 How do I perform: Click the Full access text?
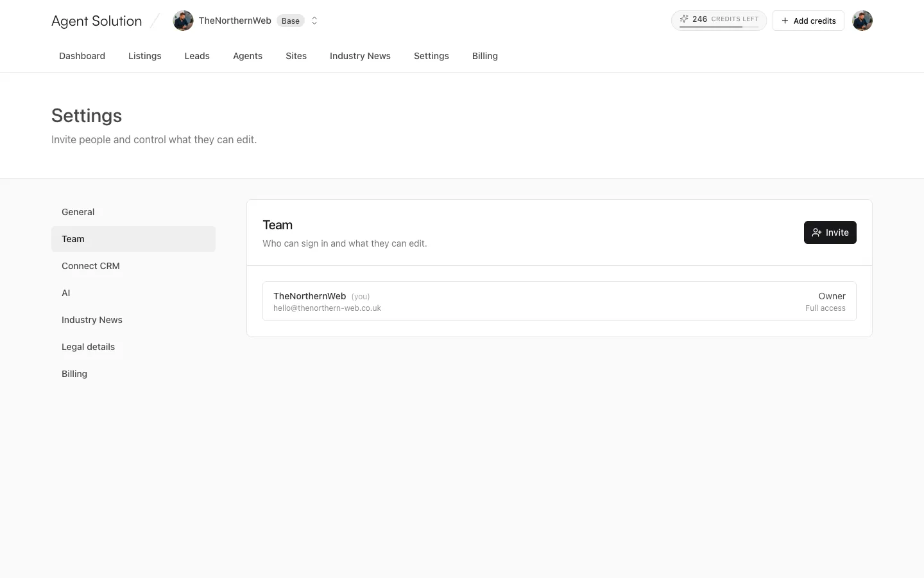pyautogui.click(x=825, y=308)
